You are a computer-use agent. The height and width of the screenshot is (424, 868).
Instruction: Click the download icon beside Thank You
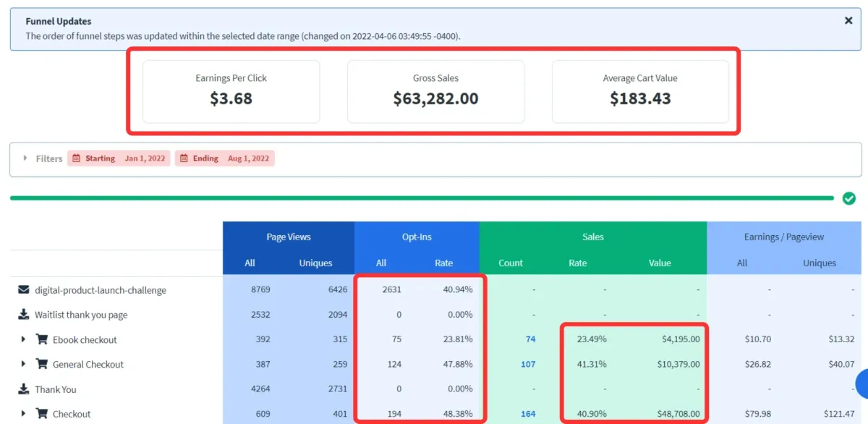click(x=24, y=389)
